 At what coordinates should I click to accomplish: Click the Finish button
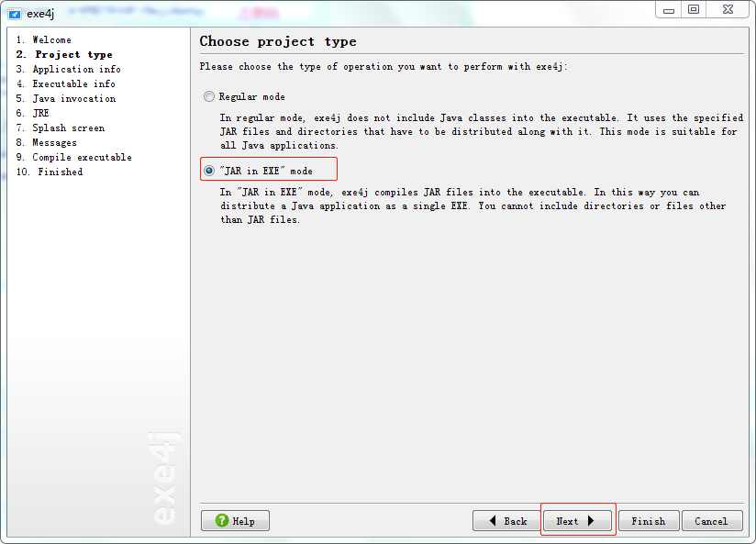pos(649,521)
